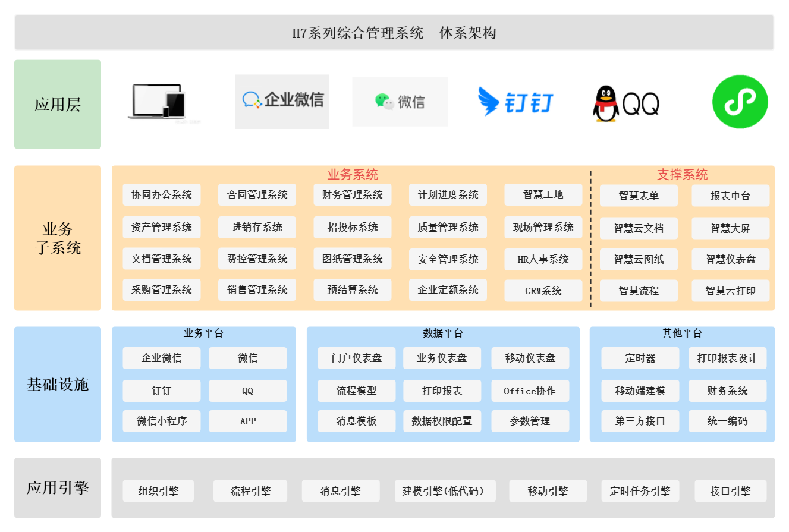
Task: Click 打印报表设计 box
Action: (x=728, y=358)
